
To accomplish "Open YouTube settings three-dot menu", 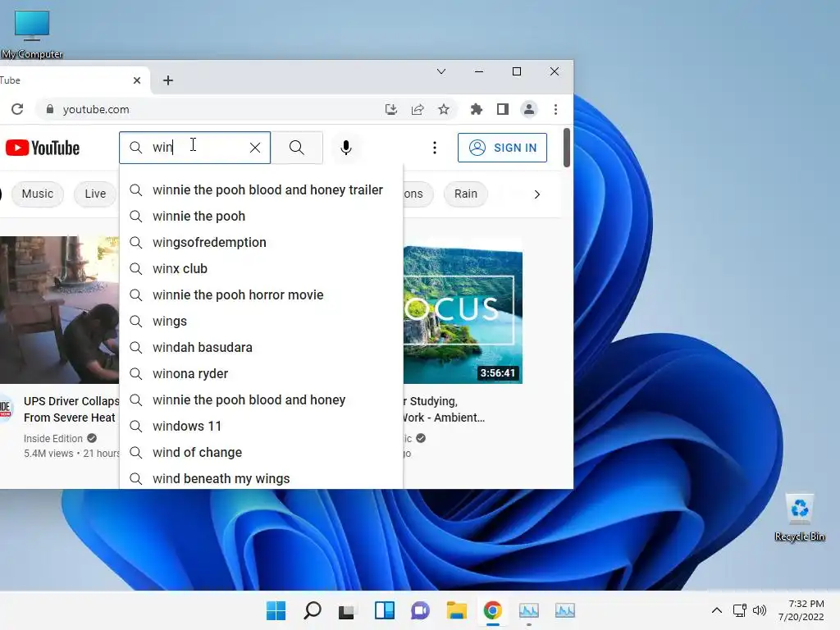I will point(435,148).
